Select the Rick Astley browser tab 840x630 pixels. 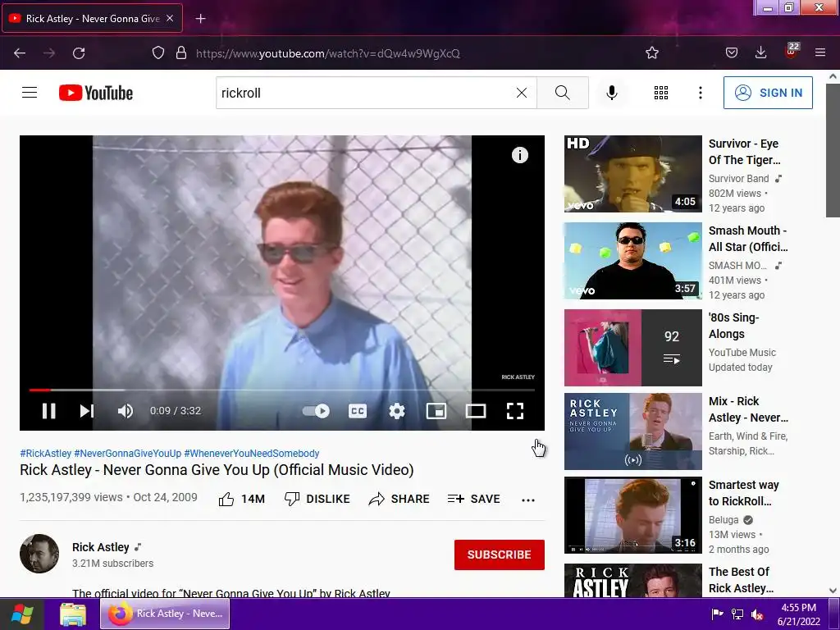point(92,18)
